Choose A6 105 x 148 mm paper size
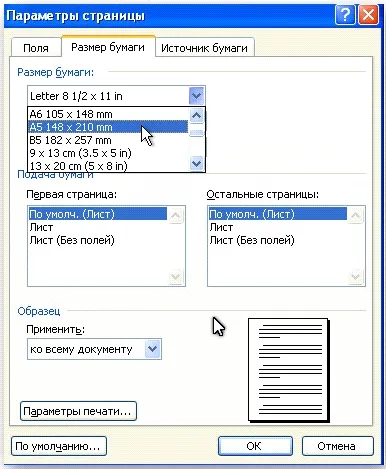This screenshot has height=469, width=386. coord(108,114)
